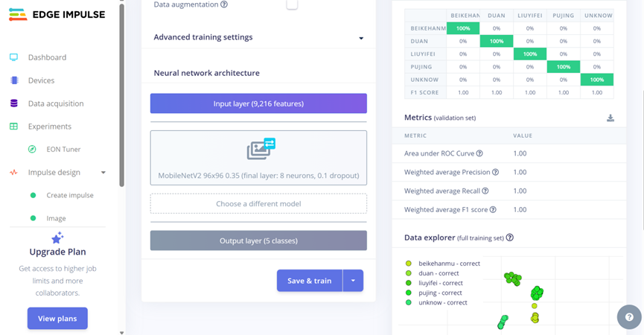The height and width of the screenshot is (335, 644).
Task: Open Dashboard from the sidebar
Action: tap(47, 57)
